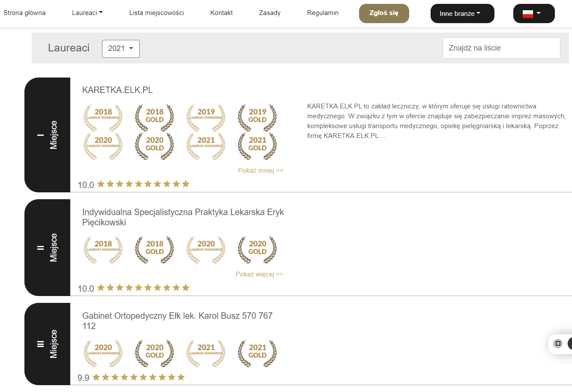This screenshot has height=392, width=572.
Task: Click Gabinet Ortopedyczny 2021 Laureat Konkursu badge
Action: click(x=206, y=353)
